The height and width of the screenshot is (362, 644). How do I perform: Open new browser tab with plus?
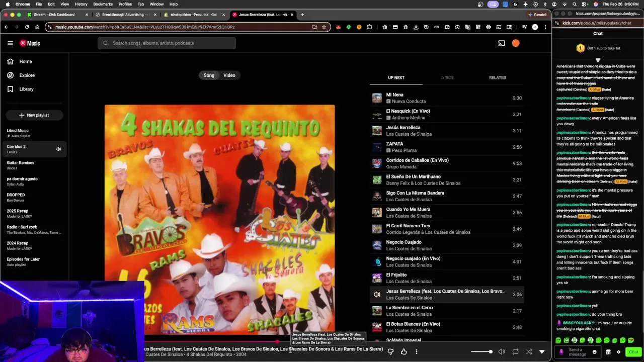point(302,15)
